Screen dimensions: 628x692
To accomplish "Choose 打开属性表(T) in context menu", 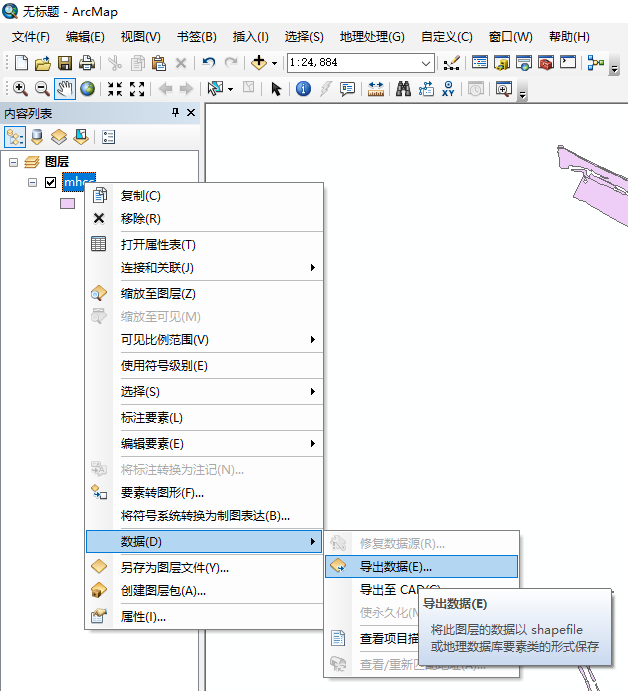I will [205, 244].
